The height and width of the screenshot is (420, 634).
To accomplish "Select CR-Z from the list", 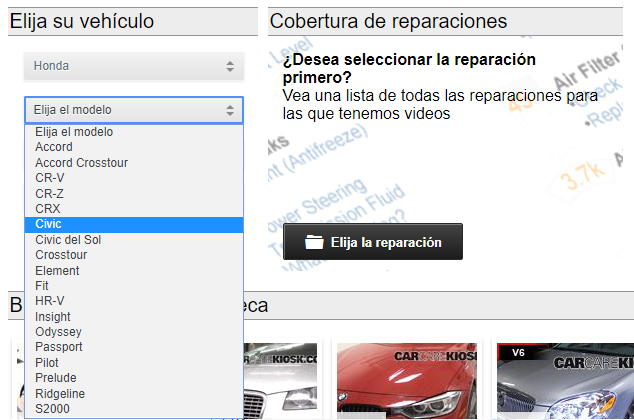I will tap(134, 194).
